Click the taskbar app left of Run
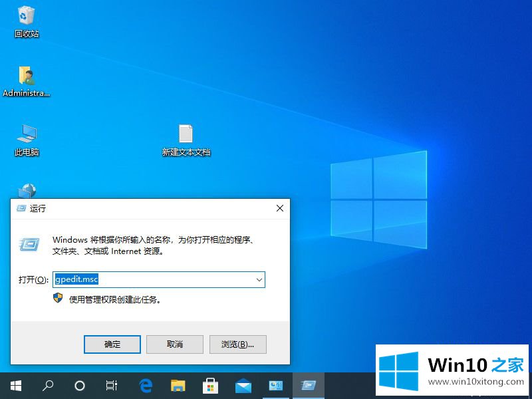The image size is (532, 399). pyautogui.click(x=275, y=385)
